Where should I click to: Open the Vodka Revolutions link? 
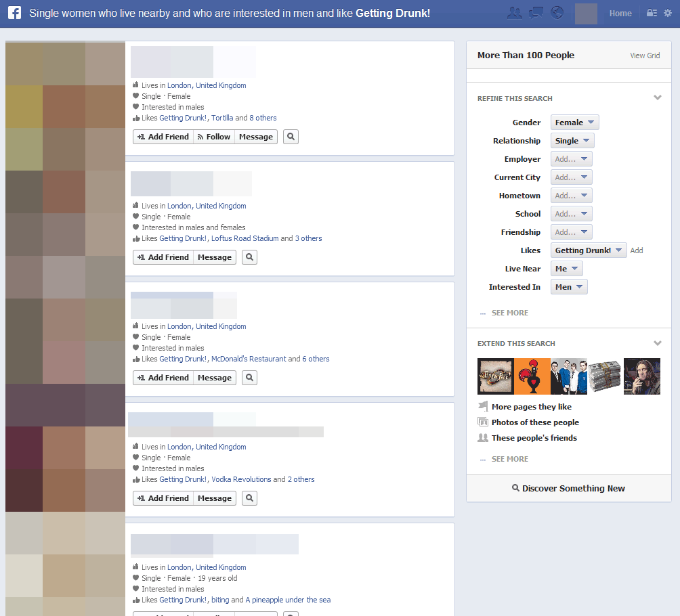pos(241,479)
